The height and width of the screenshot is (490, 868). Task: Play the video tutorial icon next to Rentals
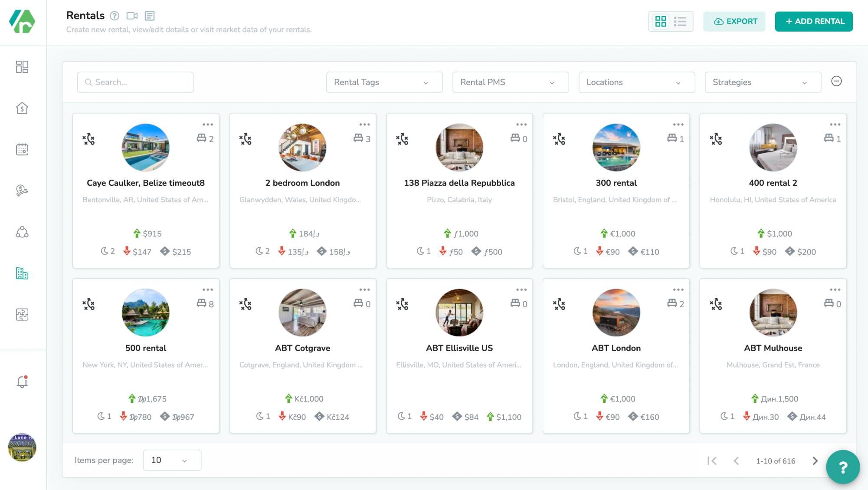tap(133, 16)
